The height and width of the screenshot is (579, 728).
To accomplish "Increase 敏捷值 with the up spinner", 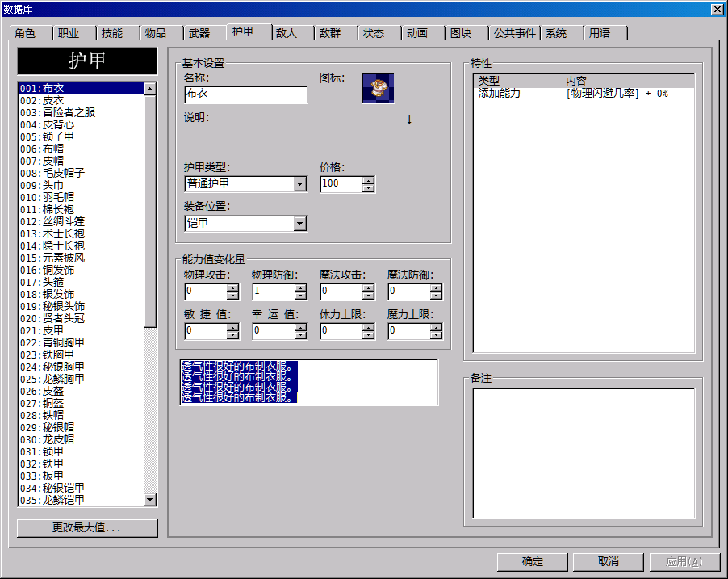I will (233, 328).
